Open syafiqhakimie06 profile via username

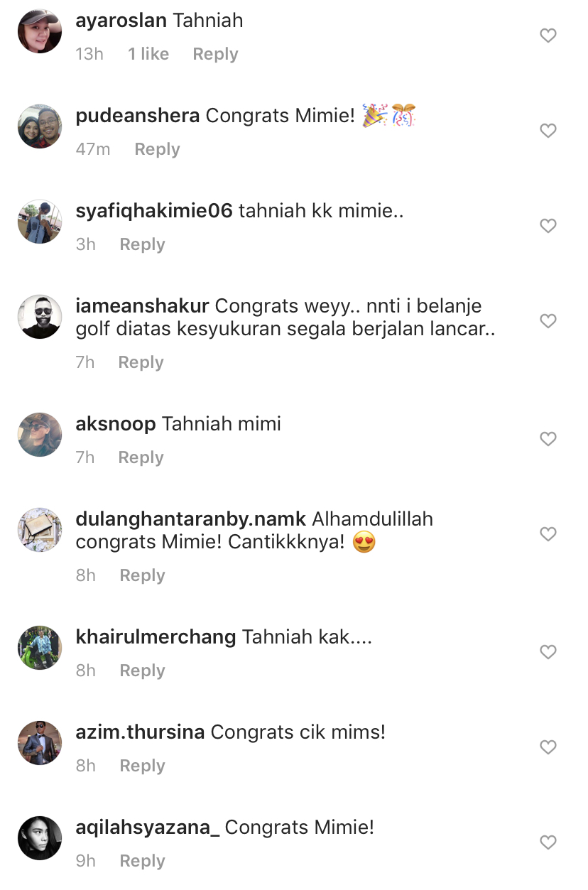point(154,211)
